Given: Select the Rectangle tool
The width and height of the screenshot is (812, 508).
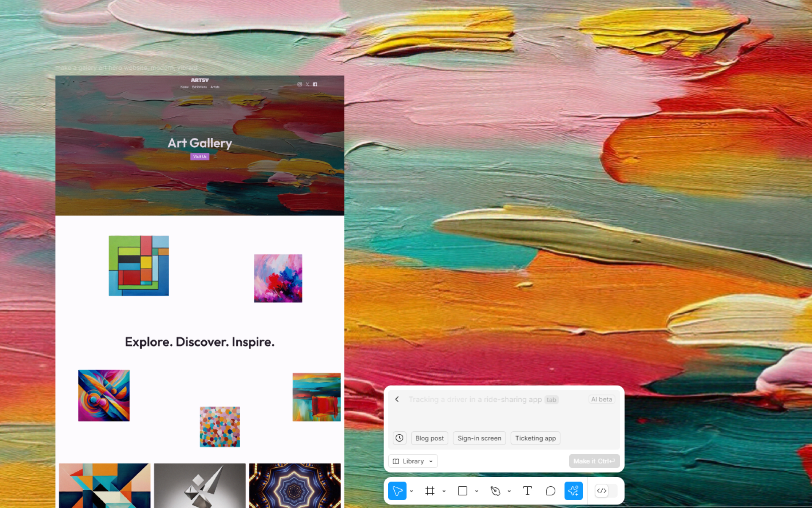Looking at the screenshot, I should pyautogui.click(x=462, y=491).
